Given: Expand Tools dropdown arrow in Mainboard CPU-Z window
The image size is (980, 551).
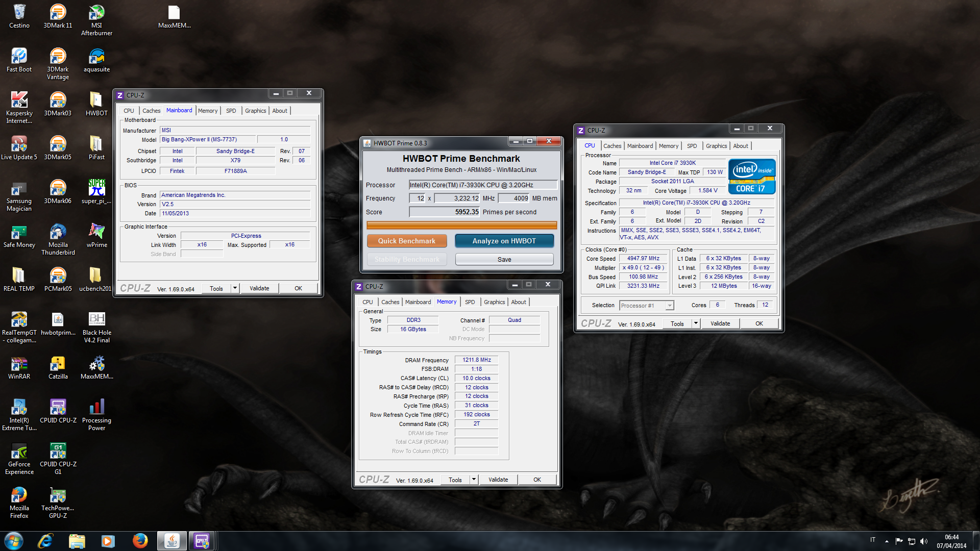Looking at the screenshot, I should tap(235, 288).
